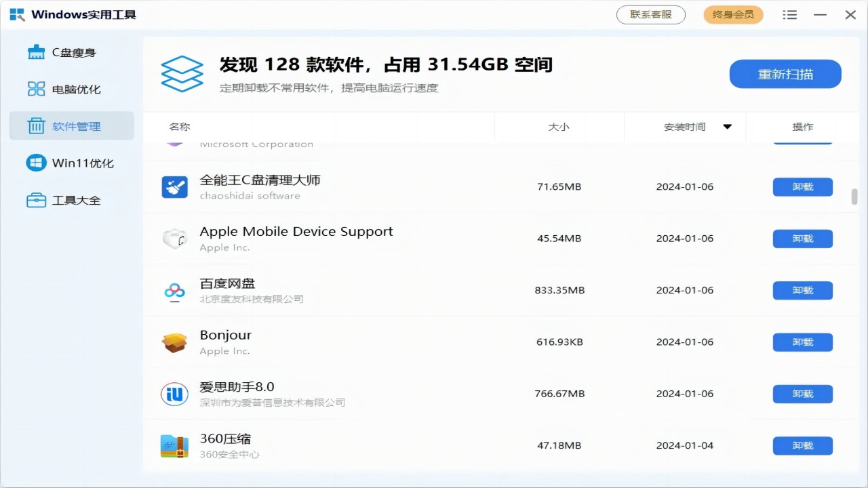Click the 重新扫描 rescan button
868x488 pixels.
pyautogui.click(x=785, y=74)
